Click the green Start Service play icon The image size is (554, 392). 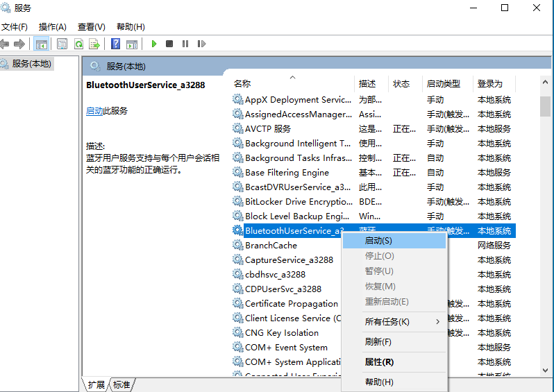(x=154, y=44)
